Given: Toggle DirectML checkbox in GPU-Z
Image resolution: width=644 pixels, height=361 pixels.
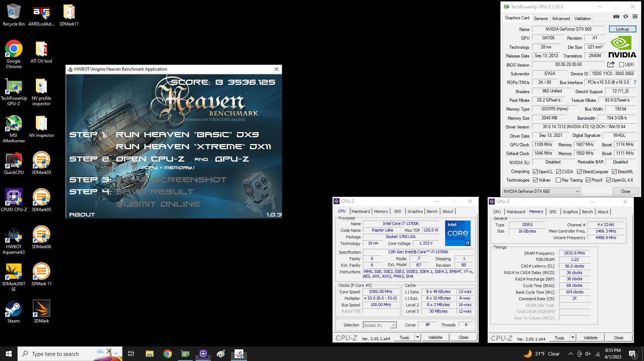Looking at the screenshot, I should 614,172.
